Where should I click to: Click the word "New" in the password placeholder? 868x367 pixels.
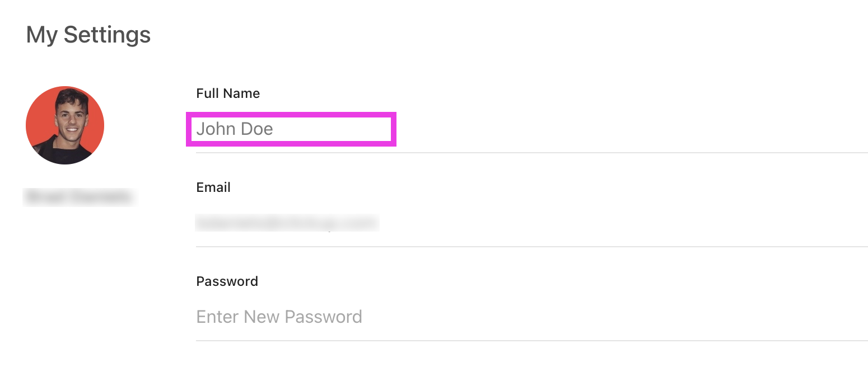[x=262, y=317]
